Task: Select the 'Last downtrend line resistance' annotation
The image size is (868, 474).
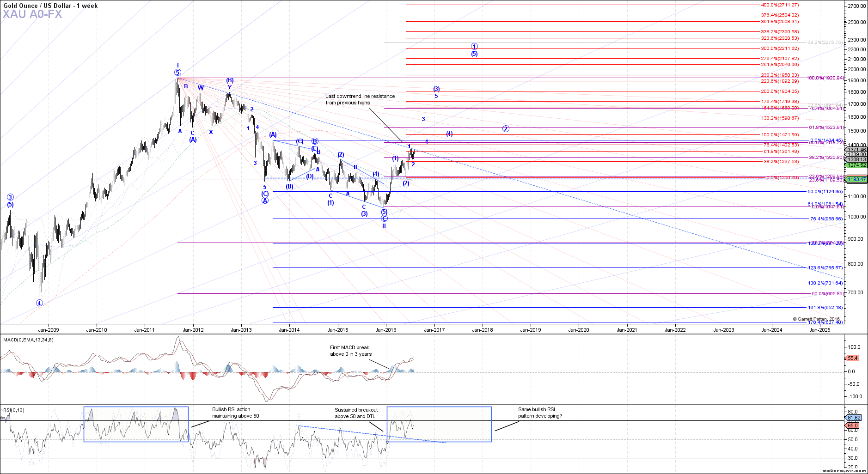Action: point(360,99)
